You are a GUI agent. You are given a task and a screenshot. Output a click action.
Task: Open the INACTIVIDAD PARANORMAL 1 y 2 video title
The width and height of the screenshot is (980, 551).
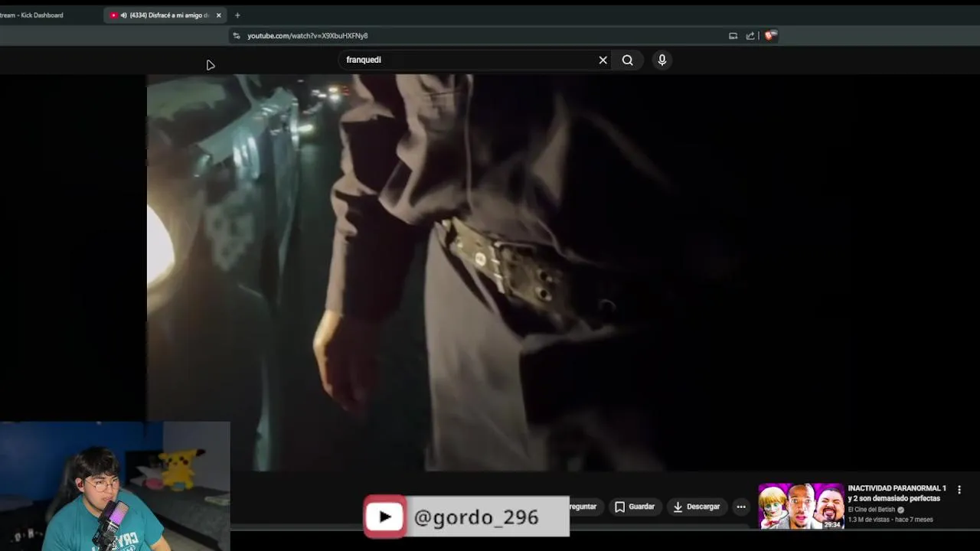pyautogui.click(x=897, y=494)
